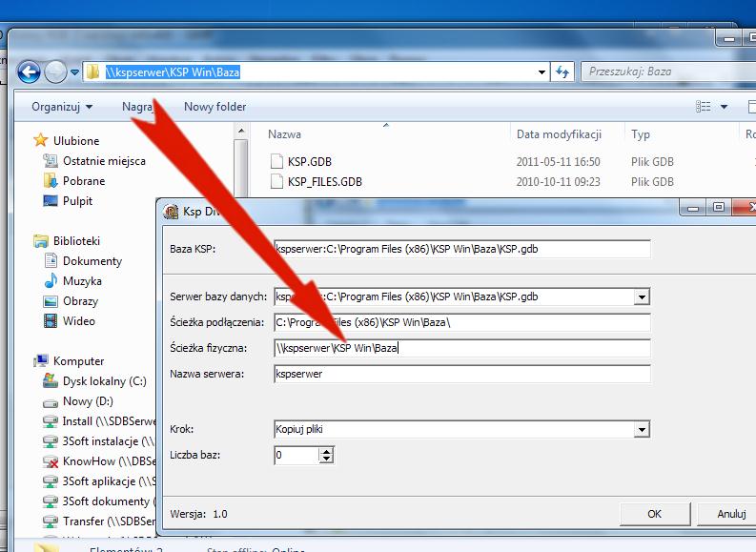Click KSP.GDB file icon
Image resolution: width=756 pixels, height=552 pixels.
click(x=276, y=161)
